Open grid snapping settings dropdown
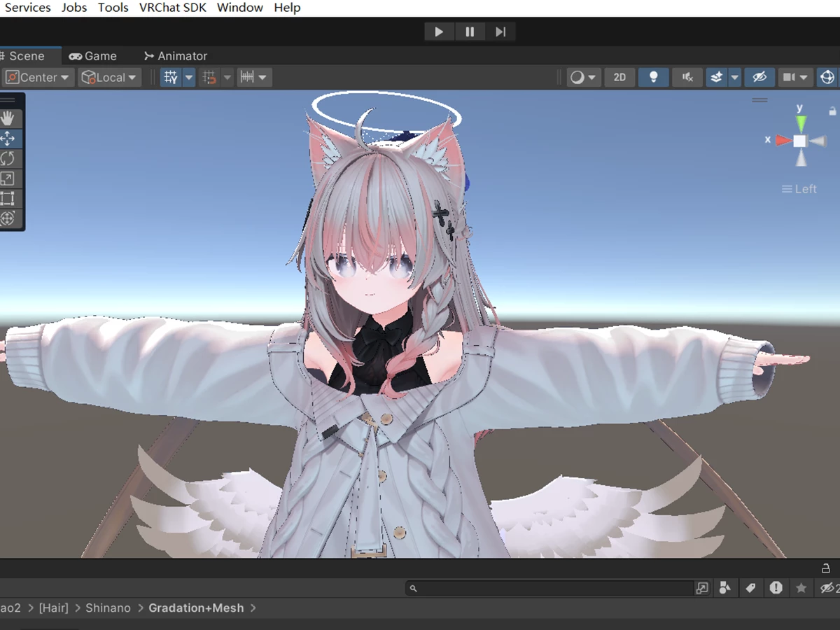Image resolution: width=840 pixels, height=630 pixels. 227,78
